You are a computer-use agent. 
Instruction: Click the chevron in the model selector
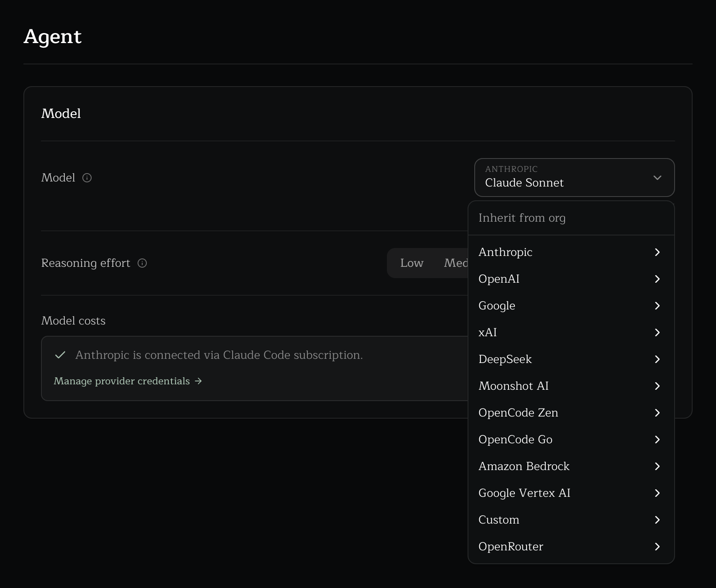657,178
